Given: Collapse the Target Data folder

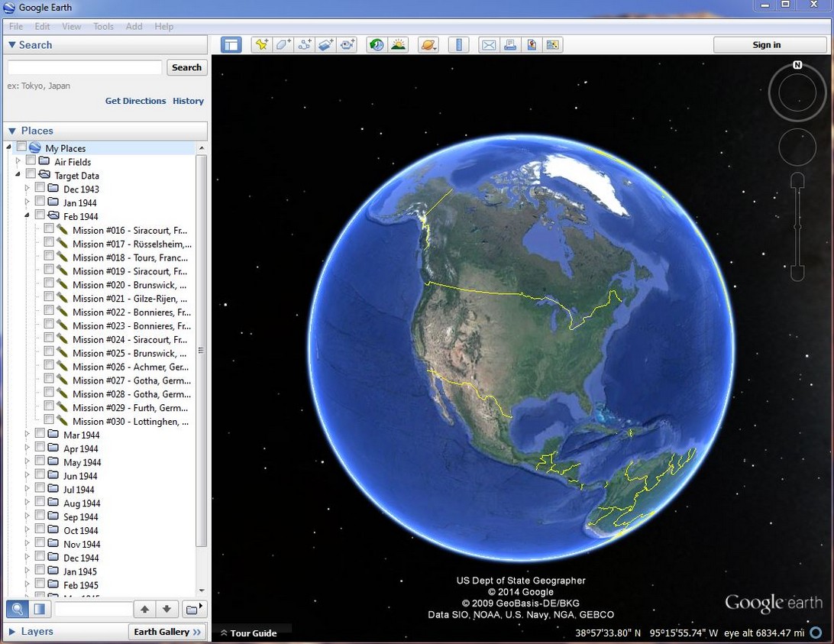Looking at the screenshot, I should 18,174.
